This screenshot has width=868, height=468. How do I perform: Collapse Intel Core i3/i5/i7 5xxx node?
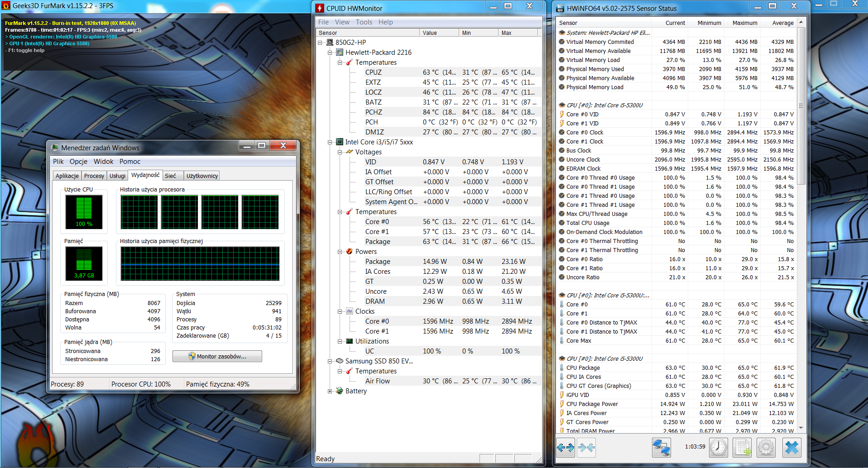coord(330,142)
